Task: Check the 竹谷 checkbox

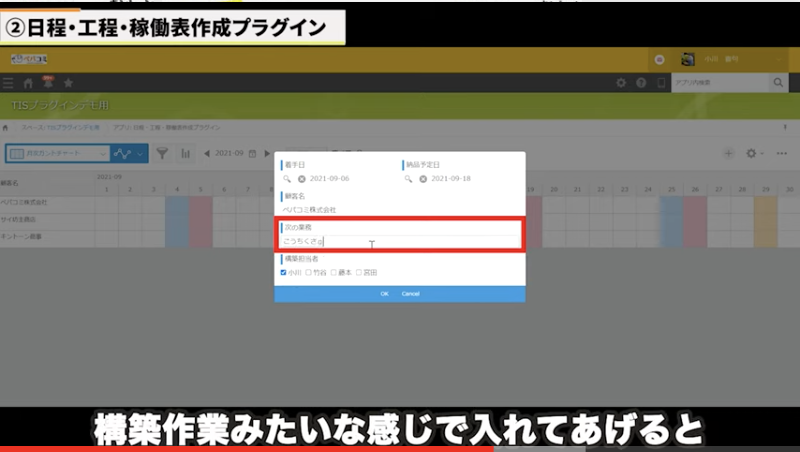Action: pyautogui.click(x=309, y=272)
